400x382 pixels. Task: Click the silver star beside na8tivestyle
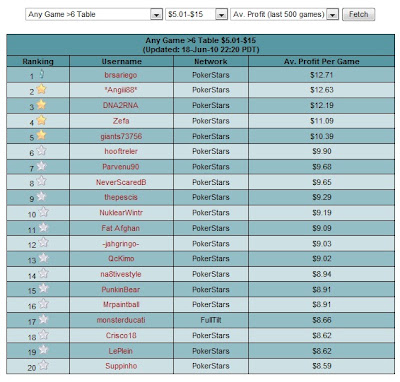point(44,273)
